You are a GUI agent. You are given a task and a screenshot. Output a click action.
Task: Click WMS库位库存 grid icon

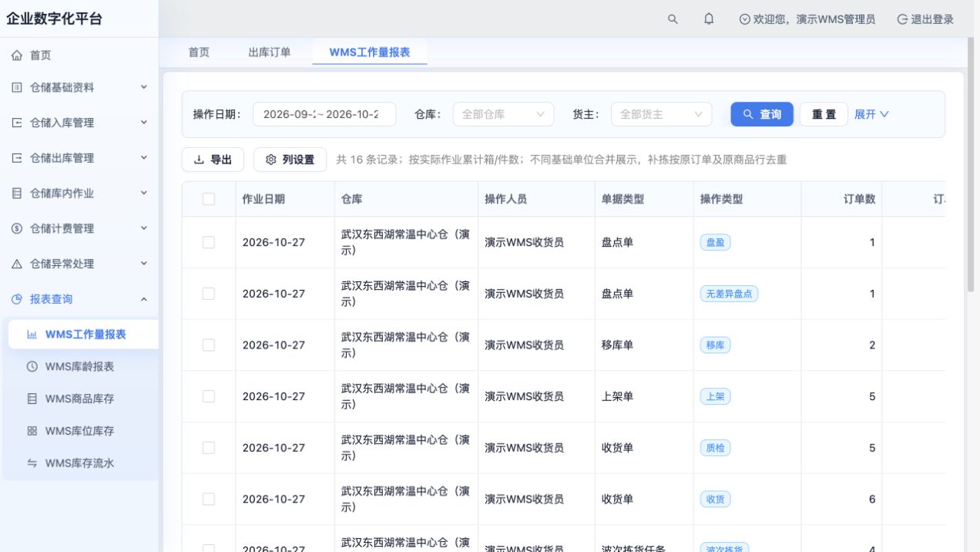tap(32, 431)
